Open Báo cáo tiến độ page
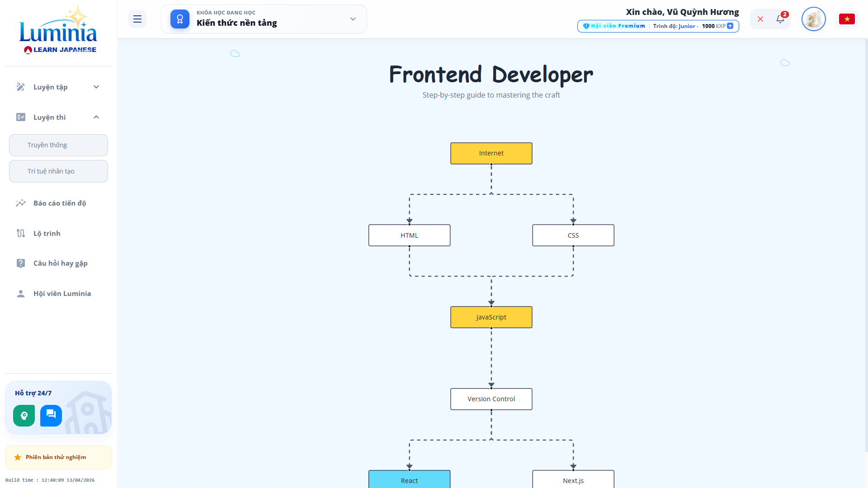The width and height of the screenshot is (868, 488). click(60, 203)
